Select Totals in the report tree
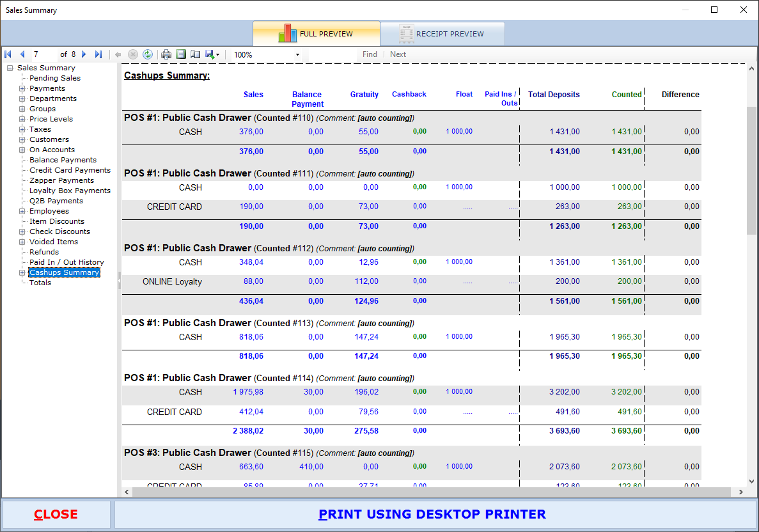 pyautogui.click(x=40, y=283)
